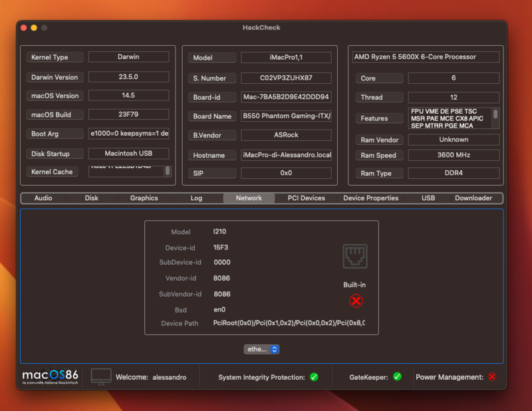Switch to the Audio tab

[43, 198]
